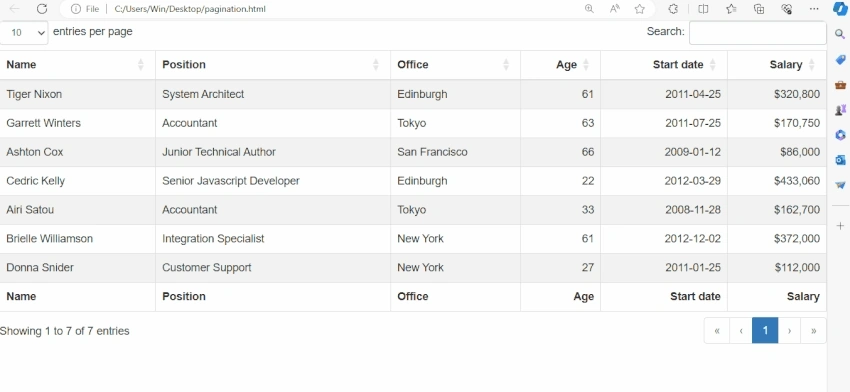850x392 pixels.
Task: Click the back arrow in browser
Action: (15, 9)
